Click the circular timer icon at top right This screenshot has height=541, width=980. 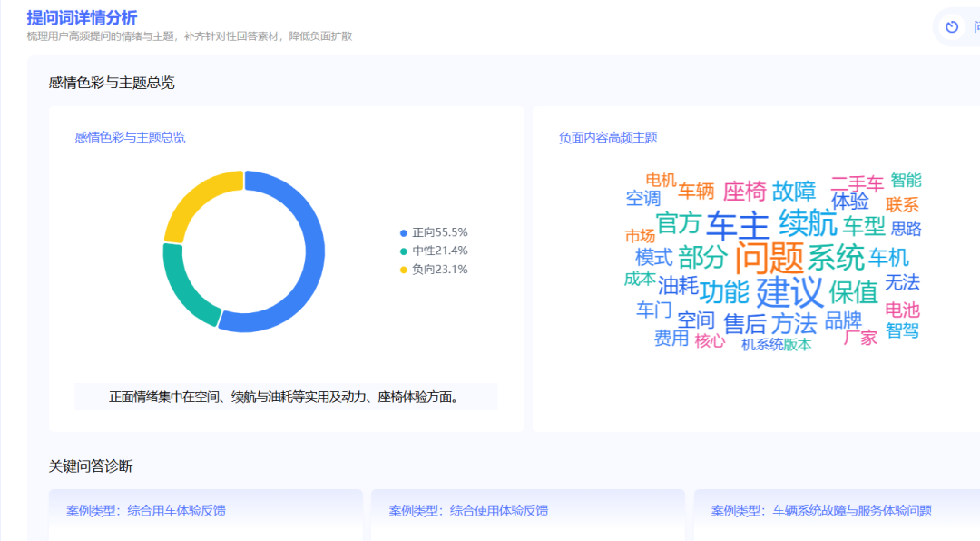coord(952,27)
